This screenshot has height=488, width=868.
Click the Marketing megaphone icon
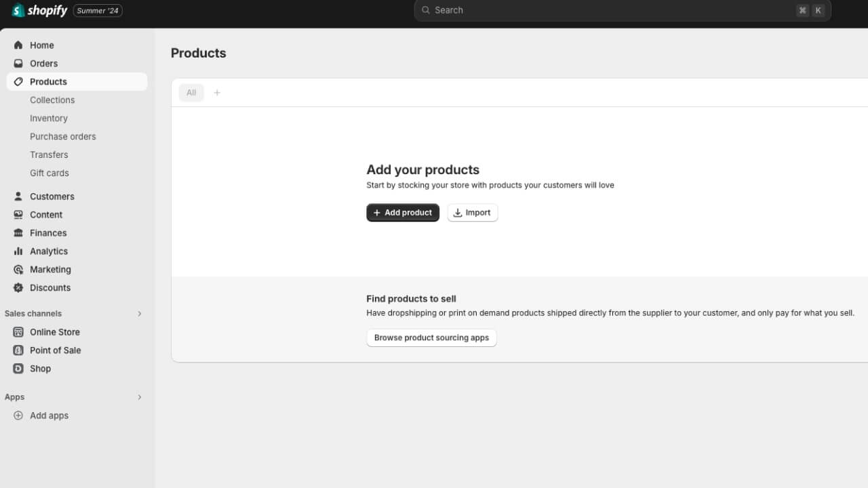coord(18,269)
